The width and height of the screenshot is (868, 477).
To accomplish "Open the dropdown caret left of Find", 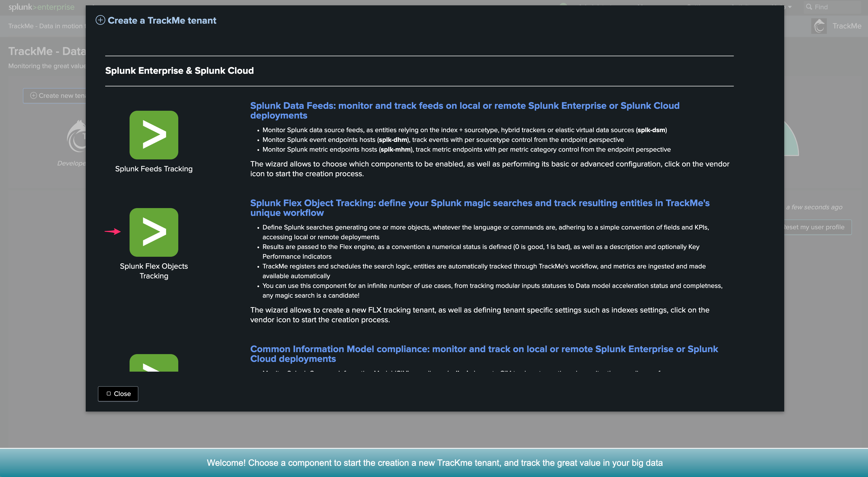I will [790, 7].
